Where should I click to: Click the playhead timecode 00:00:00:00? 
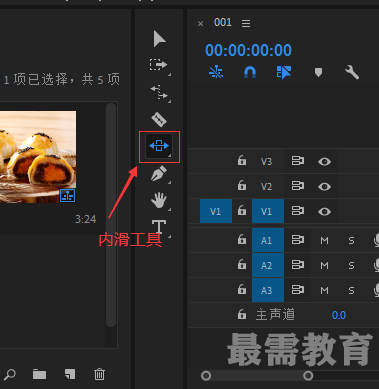tap(248, 50)
